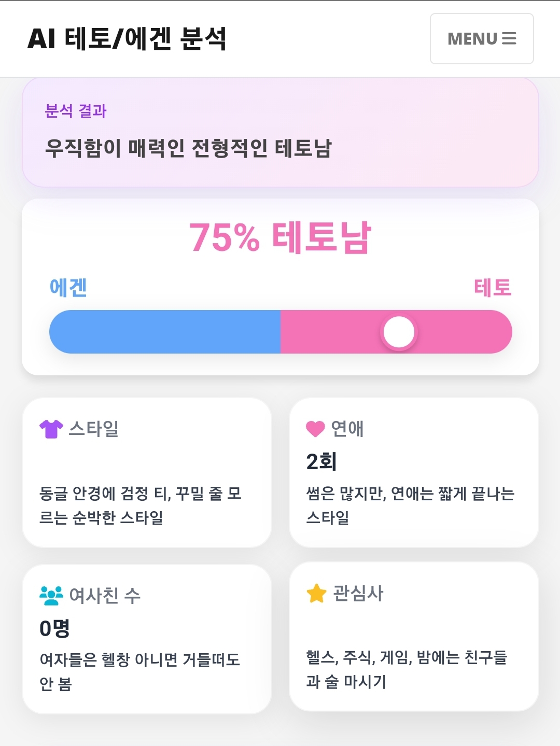The image size is (560, 746).
Task: Click the white slider knob
Action: click(399, 332)
